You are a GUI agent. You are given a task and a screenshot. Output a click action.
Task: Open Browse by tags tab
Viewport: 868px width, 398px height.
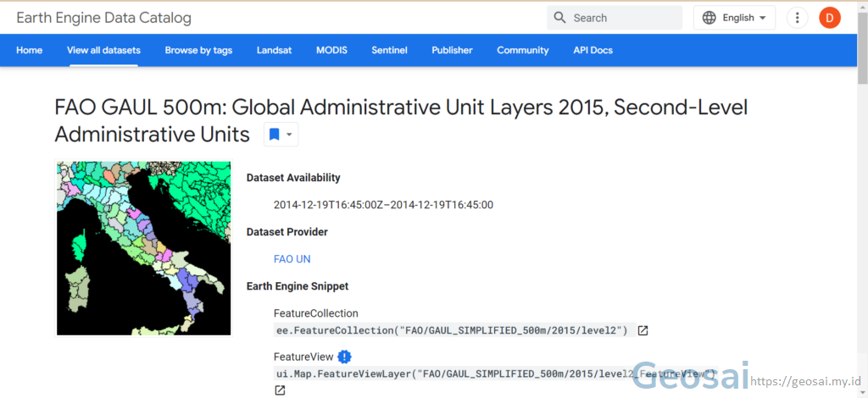(198, 50)
